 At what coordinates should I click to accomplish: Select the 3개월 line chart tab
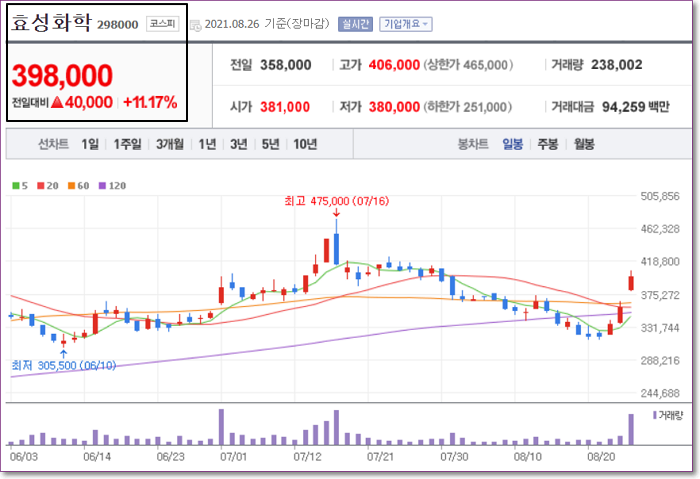pyautogui.click(x=170, y=144)
